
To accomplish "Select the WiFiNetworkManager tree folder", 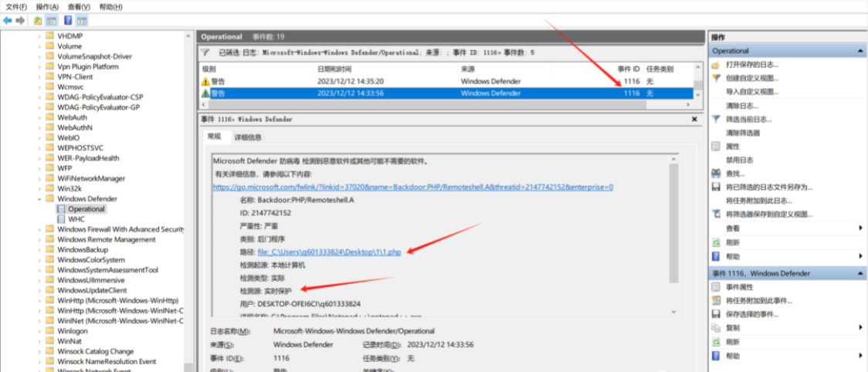I will point(91,179).
